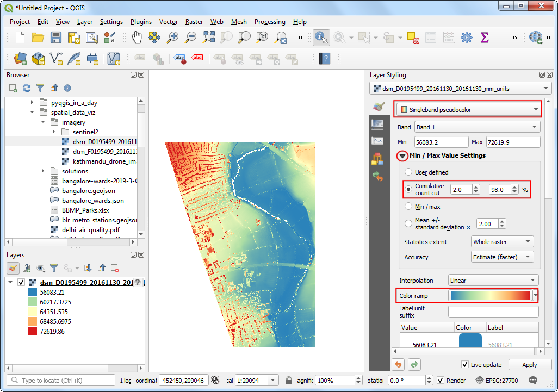
Task: Click the Save Project floppy icon
Action: 56,38
